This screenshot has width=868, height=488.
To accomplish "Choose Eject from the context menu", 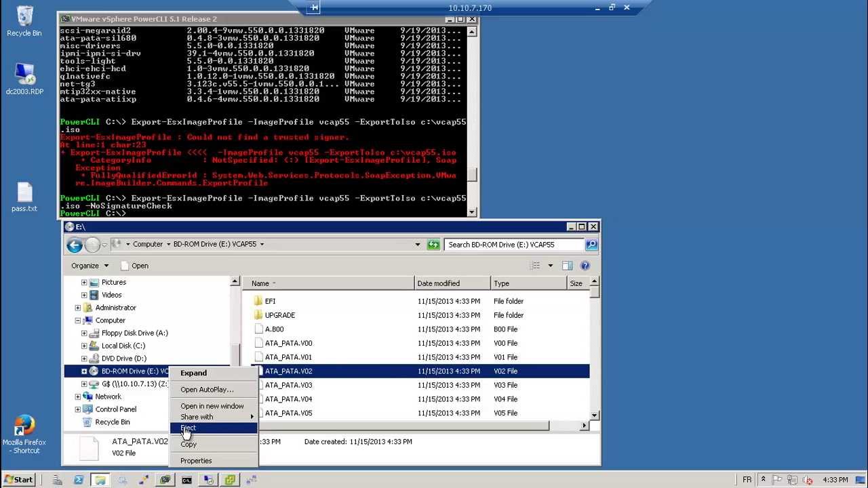I will tap(213, 428).
